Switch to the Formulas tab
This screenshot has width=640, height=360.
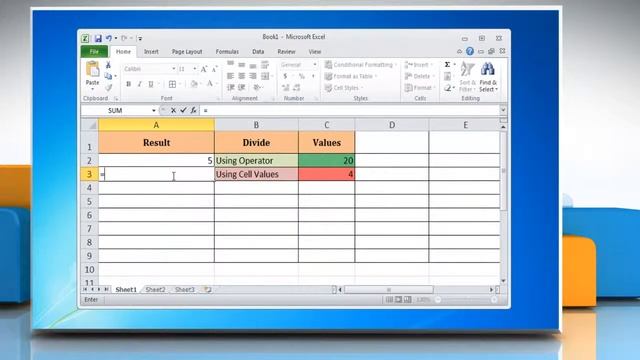tap(227, 52)
